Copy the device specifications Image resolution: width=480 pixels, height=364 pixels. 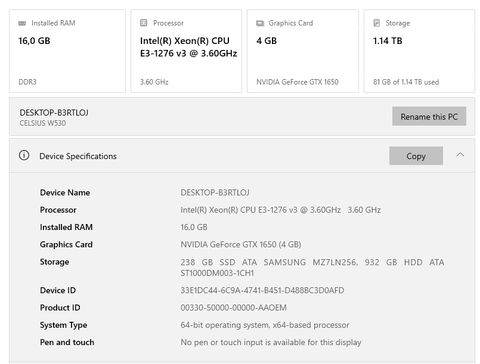[416, 156]
